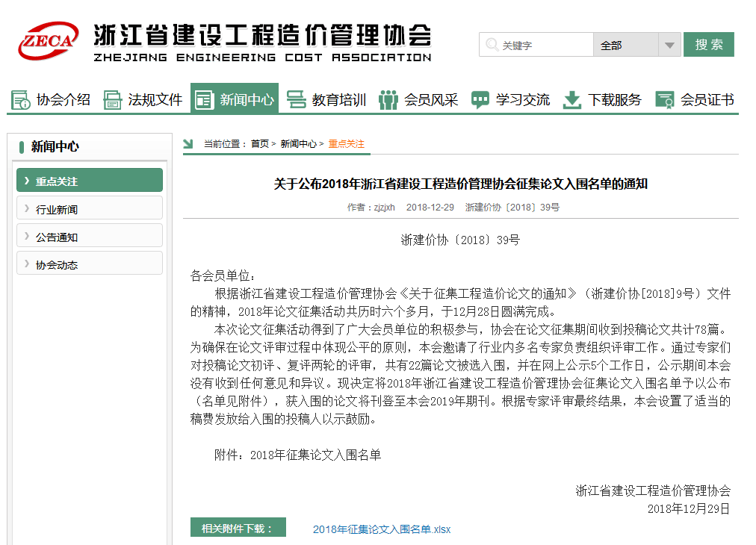This screenshot has width=756, height=545.
Task: Click the chevron beside 重点关注
Action: [x=27, y=181]
